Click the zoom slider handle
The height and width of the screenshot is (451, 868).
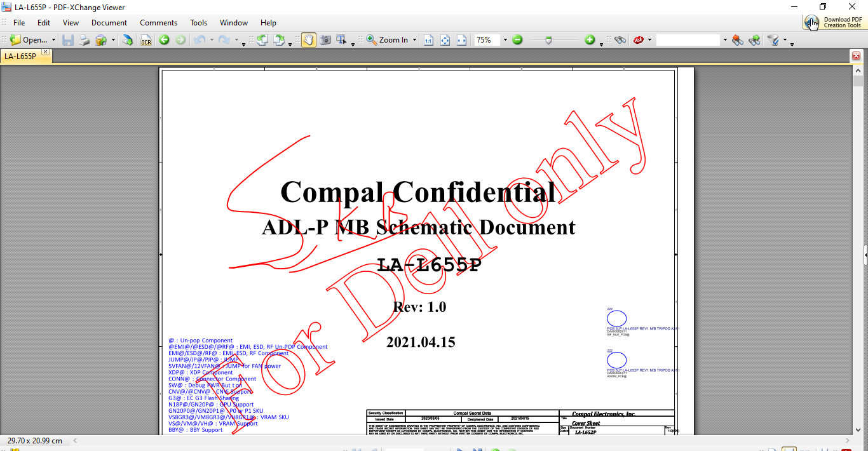[549, 40]
